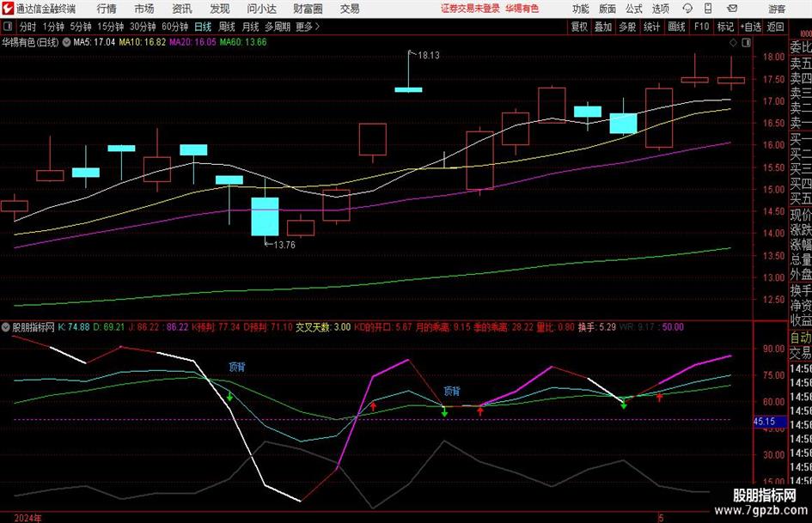Image resolution: width=812 pixels, height=523 pixels.
Task: Click the 换手: 5.29 value
Action: (x=597, y=327)
